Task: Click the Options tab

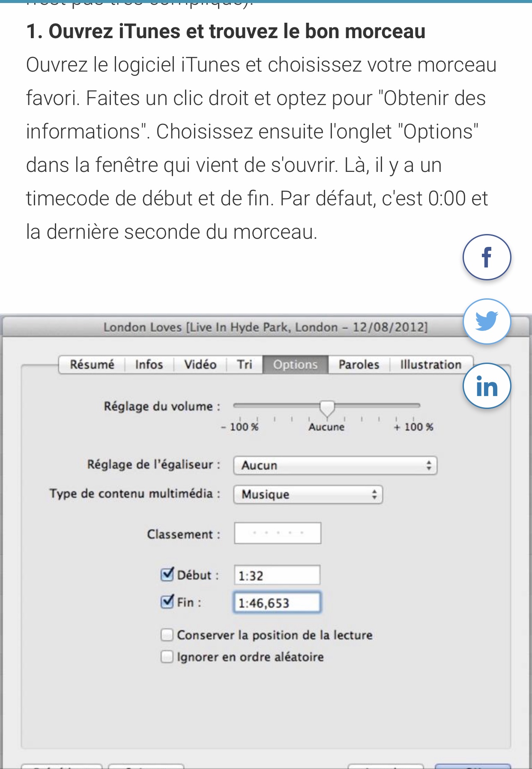Action: click(295, 365)
